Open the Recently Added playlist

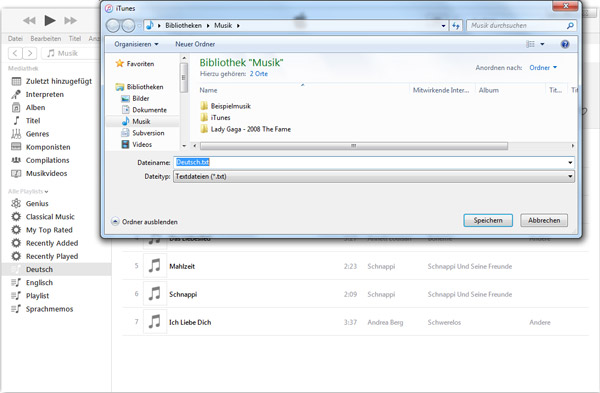pyautogui.click(x=52, y=243)
